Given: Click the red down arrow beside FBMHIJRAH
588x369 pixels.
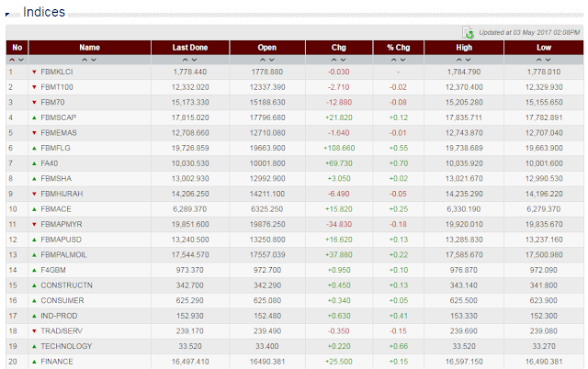Looking at the screenshot, I should pyautogui.click(x=34, y=194).
